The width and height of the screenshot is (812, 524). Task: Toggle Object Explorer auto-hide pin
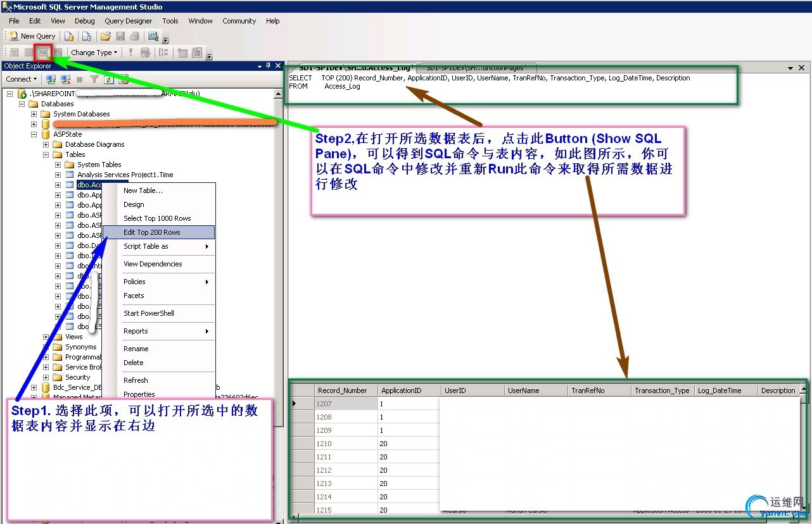[269, 66]
